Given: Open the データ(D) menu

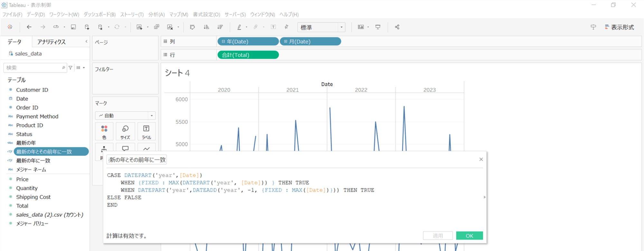Looking at the screenshot, I should coord(36,14).
